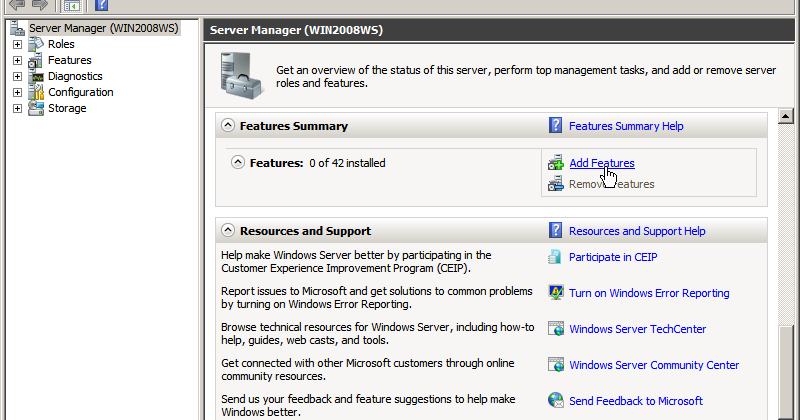Click the scroll up arrow
Screen dimensions: 800x420
tap(786, 116)
